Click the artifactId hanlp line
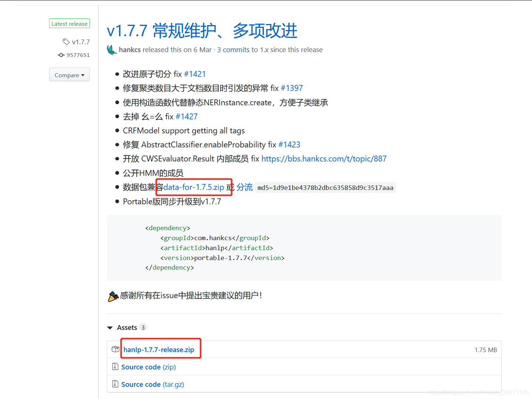Viewport: 532px width, 399px height. (217, 248)
